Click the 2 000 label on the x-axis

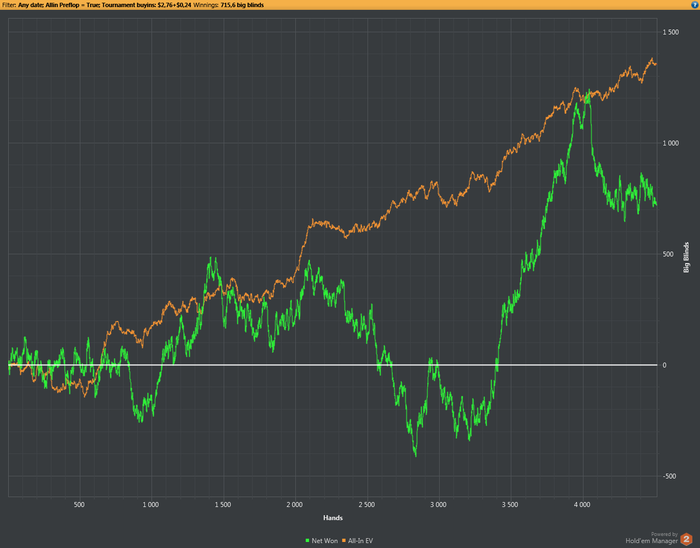[295, 505]
